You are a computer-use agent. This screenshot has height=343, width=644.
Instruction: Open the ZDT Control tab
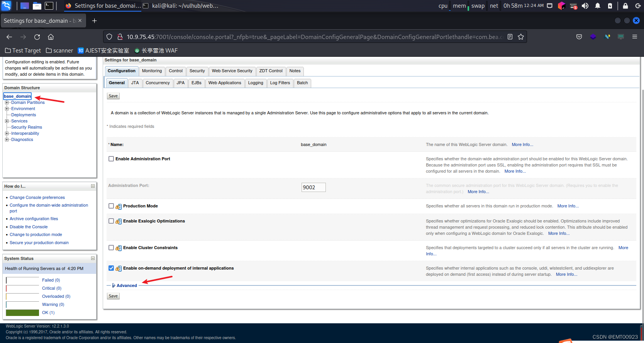271,71
